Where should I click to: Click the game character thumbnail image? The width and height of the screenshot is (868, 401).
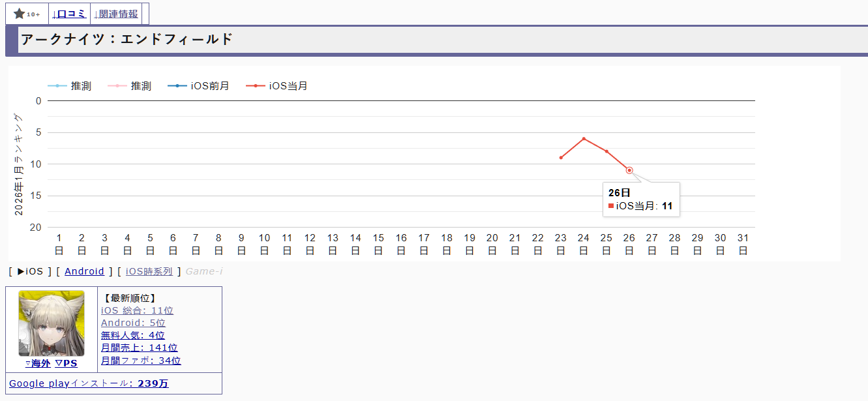pyautogui.click(x=52, y=323)
